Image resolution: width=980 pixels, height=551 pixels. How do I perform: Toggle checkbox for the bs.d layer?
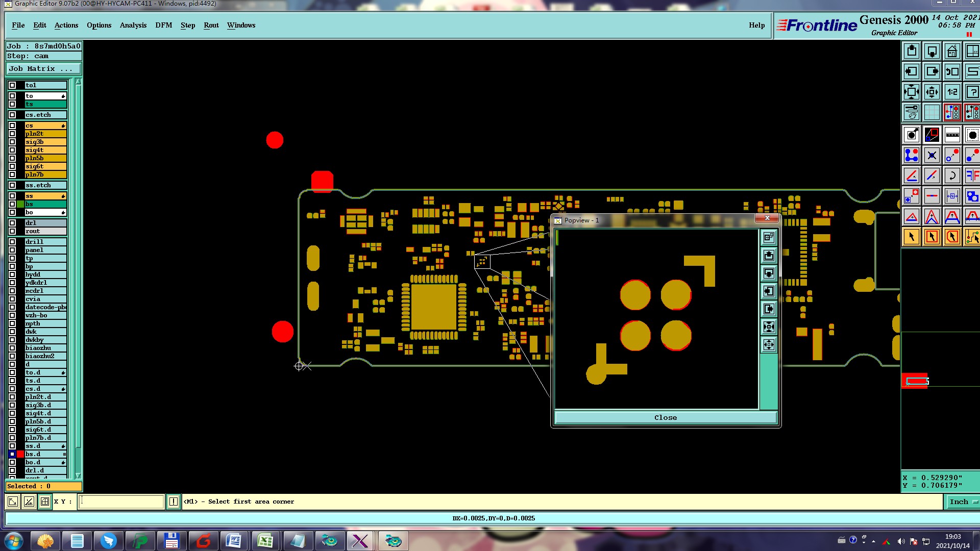point(12,454)
